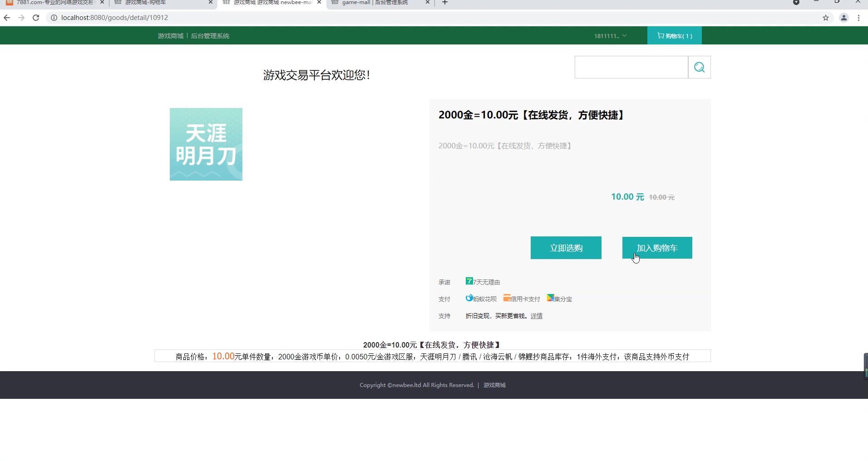The width and height of the screenshot is (868, 461).
Task: Open the Chrome three-dot menu
Action: 858,18
